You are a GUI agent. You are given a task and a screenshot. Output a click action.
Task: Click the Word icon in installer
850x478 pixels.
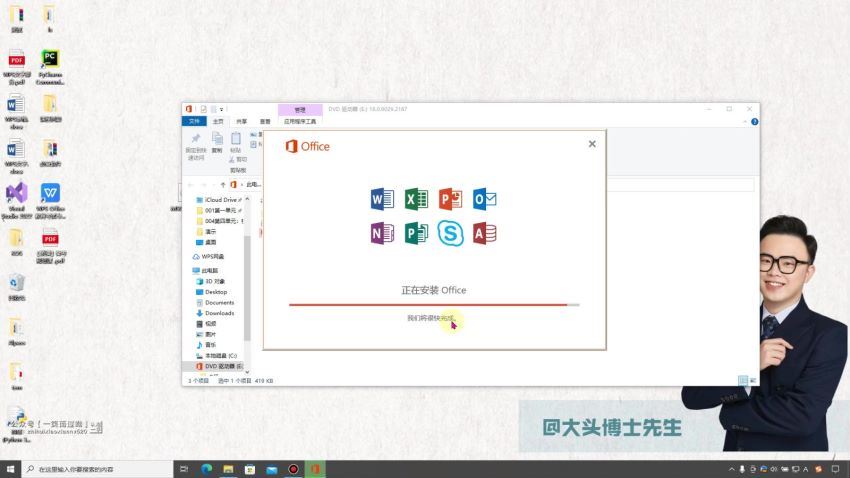pyautogui.click(x=382, y=199)
